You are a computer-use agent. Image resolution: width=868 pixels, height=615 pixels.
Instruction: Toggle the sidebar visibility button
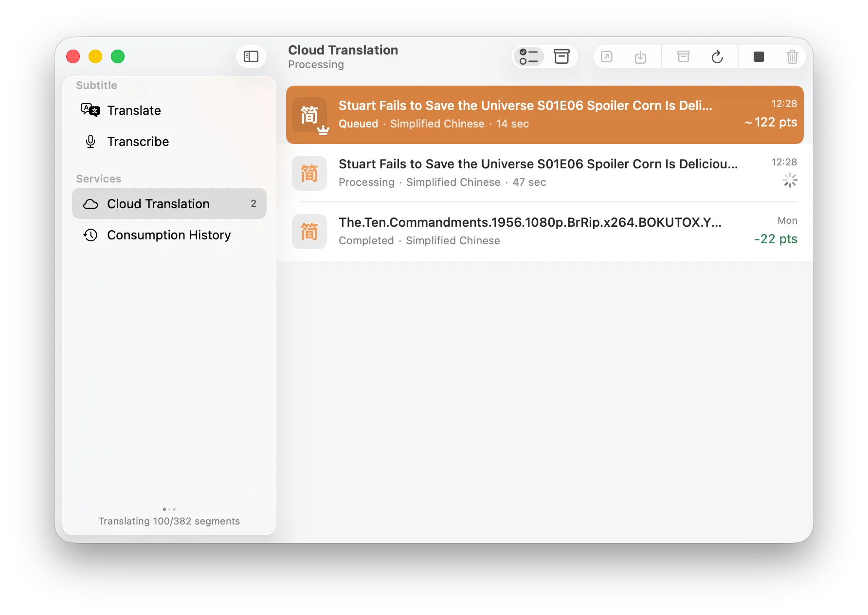(x=251, y=57)
